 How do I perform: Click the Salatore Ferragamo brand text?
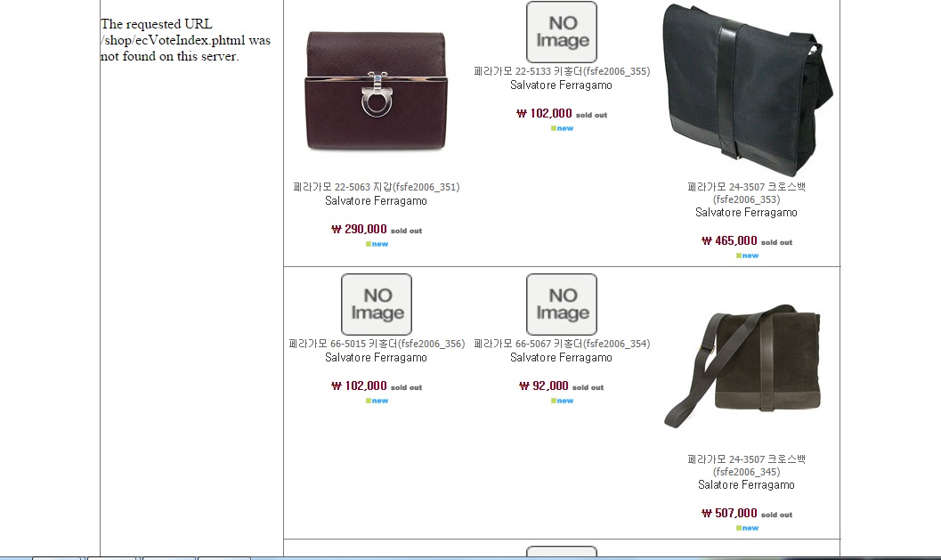[x=747, y=485]
